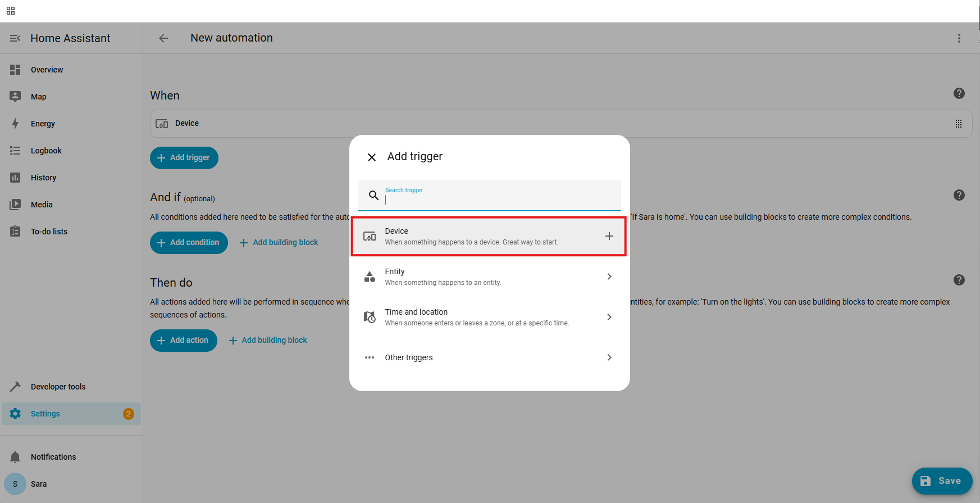The width and height of the screenshot is (980, 503).
Task: Go back using the arrow icon
Action: 163,38
